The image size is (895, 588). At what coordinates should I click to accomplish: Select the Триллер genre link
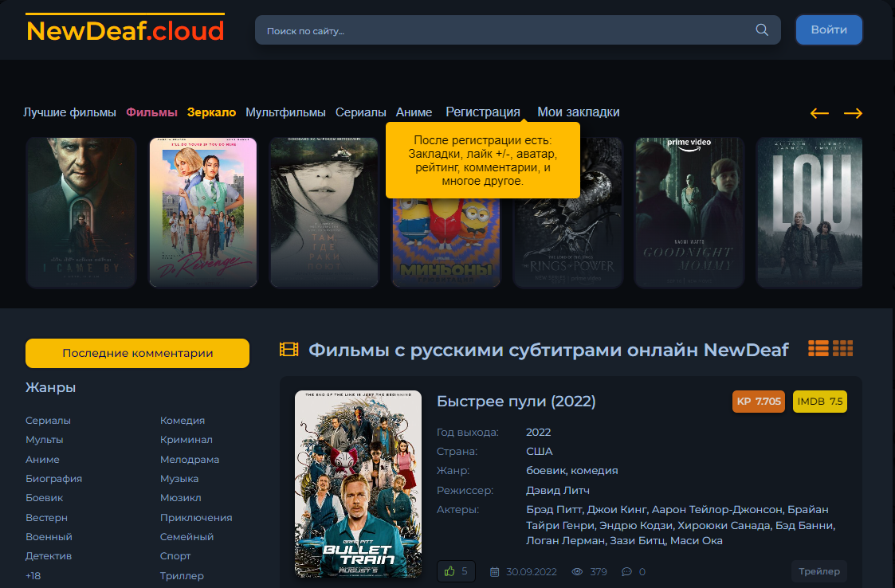[x=182, y=575]
